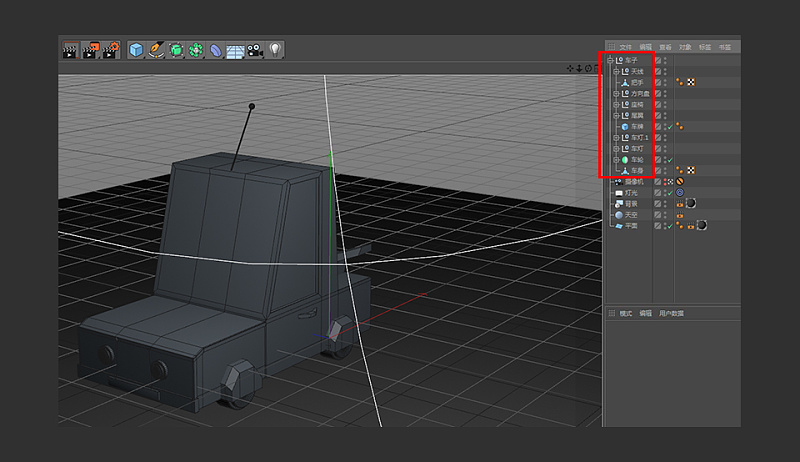Open the Subdivision Surface generator icon

176,50
